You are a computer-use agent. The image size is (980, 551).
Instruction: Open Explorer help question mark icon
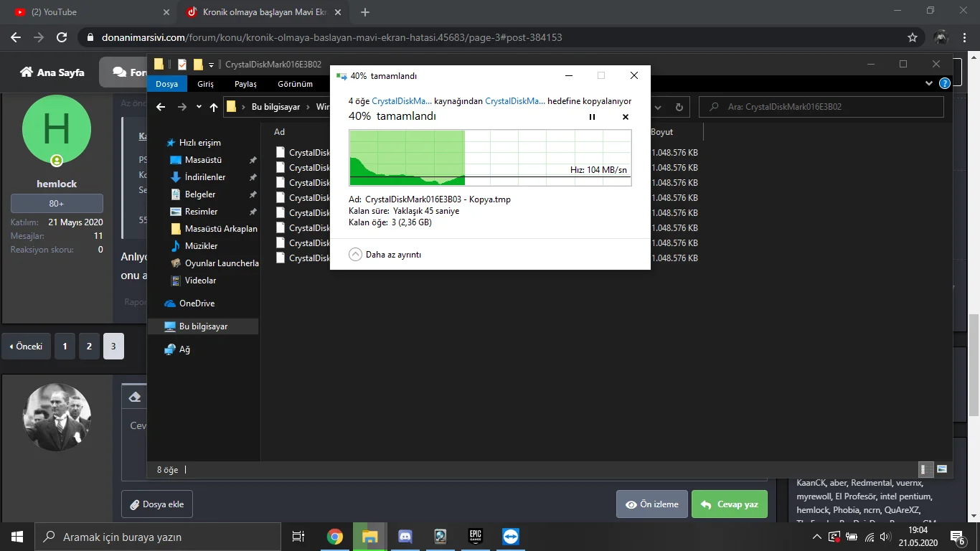[945, 84]
